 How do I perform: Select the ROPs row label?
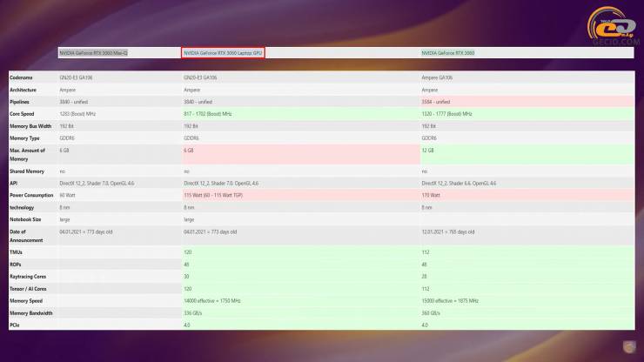click(x=15, y=265)
